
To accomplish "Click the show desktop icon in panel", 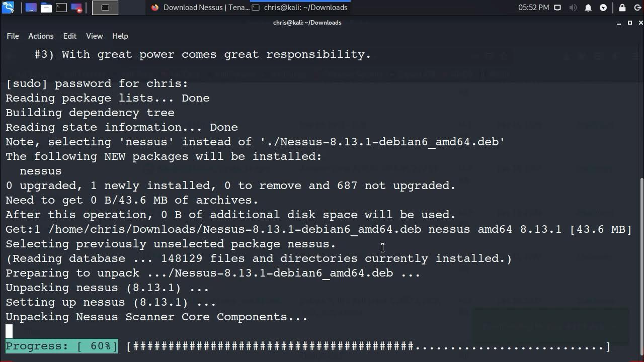I will (x=31, y=8).
